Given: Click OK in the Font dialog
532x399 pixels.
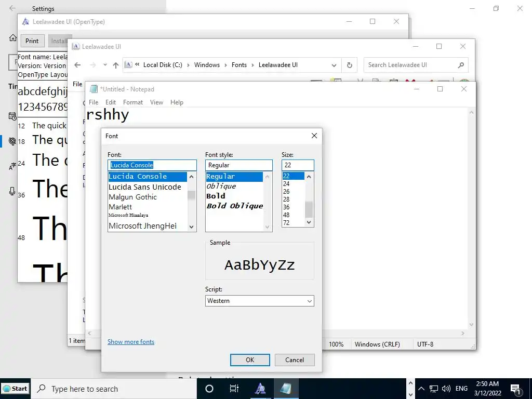Looking at the screenshot, I should tap(250, 360).
